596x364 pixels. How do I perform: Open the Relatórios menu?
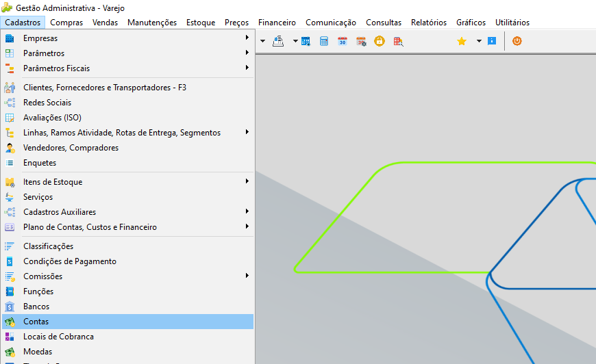[x=429, y=23]
